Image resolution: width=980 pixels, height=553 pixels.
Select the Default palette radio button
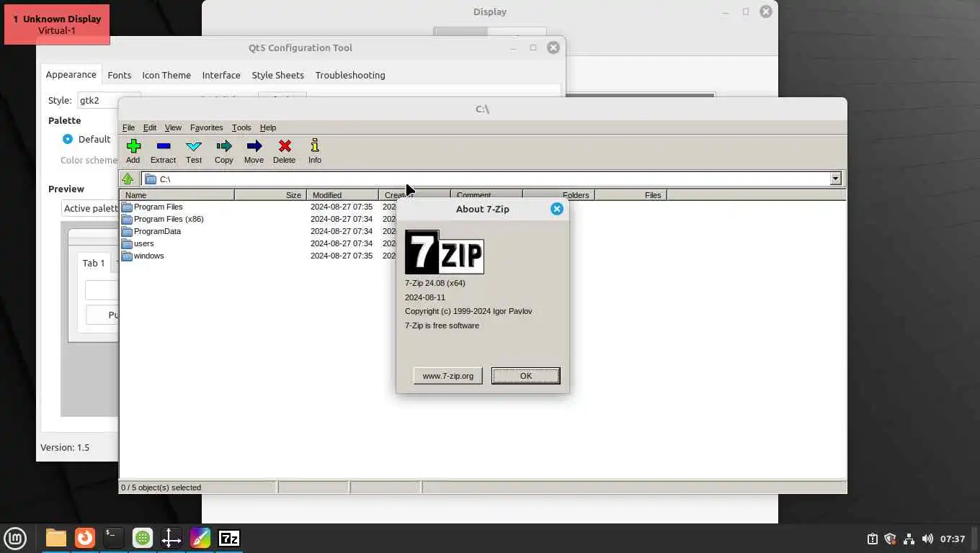[x=68, y=139]
